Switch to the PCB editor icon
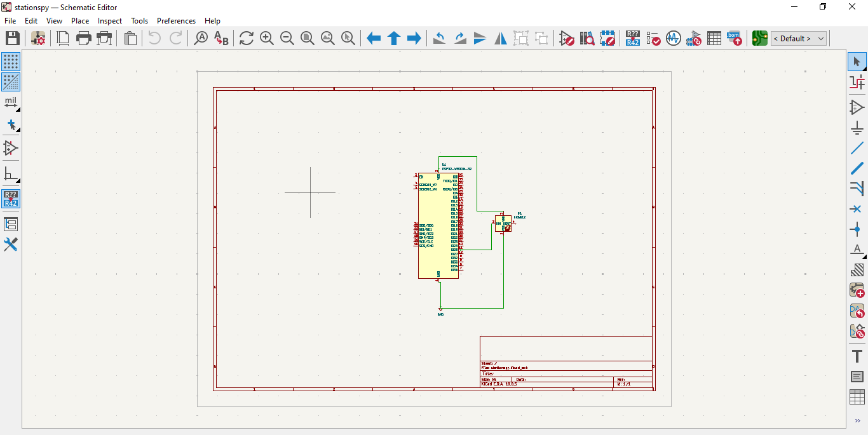Viewport: 868px width, 435px height. click(x=759, y=38)
